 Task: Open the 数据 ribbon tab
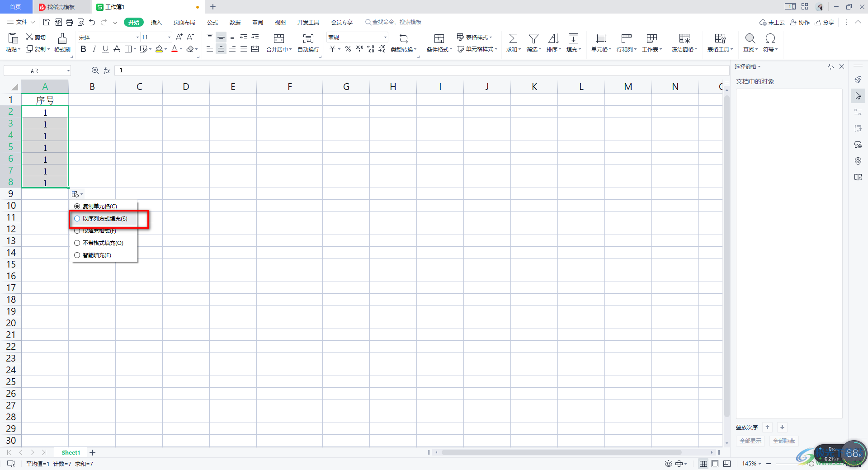click(235, 22)
